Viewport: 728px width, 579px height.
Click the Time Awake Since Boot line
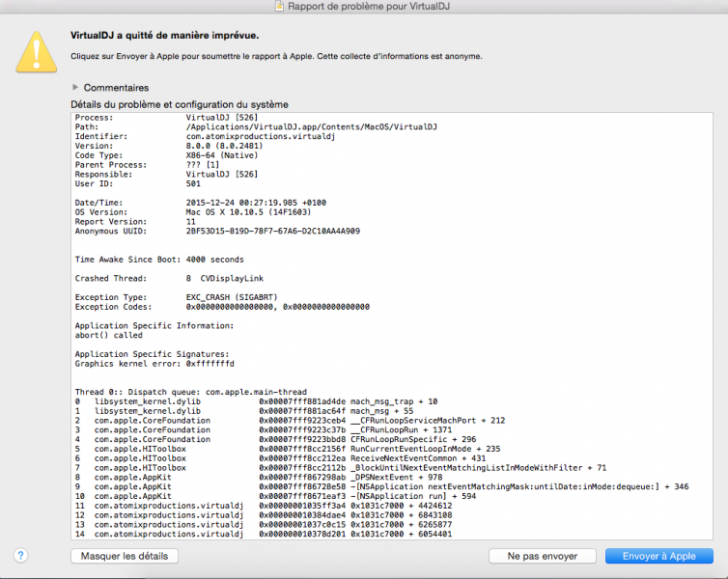[x=159, y=260]
